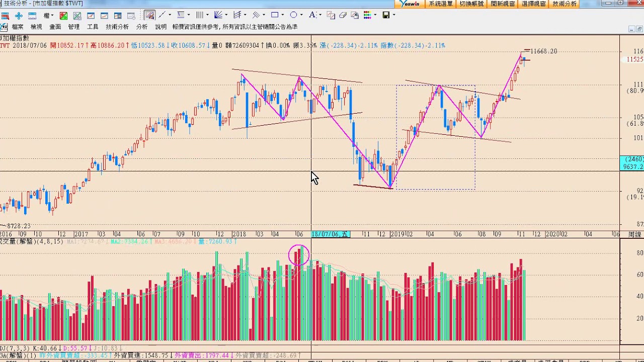Image resolution: width=644 pixels, height=362 pixels.
Task: Select the pitchfork channel tool
Action: click(x=237, y=16)
